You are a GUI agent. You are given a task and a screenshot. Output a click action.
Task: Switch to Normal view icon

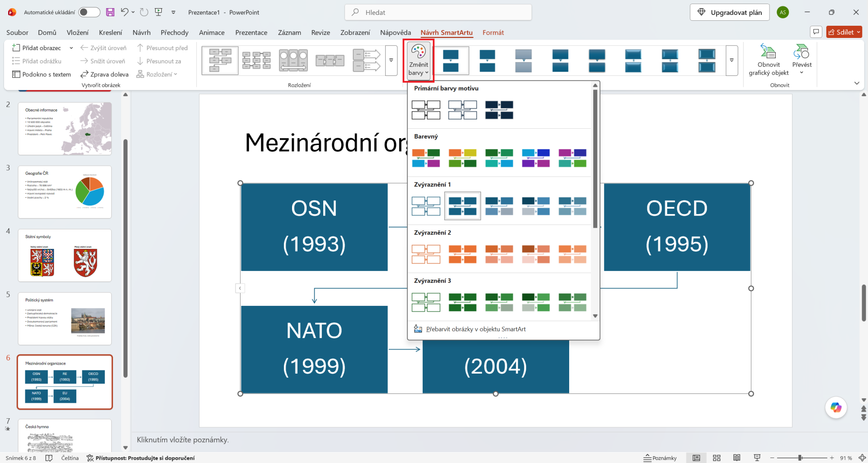(696, 458)
